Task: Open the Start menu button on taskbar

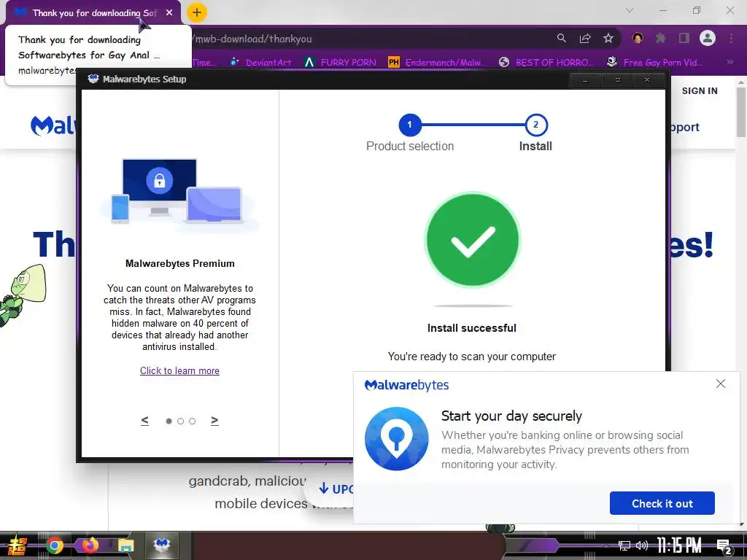Action: click(16, 545)
